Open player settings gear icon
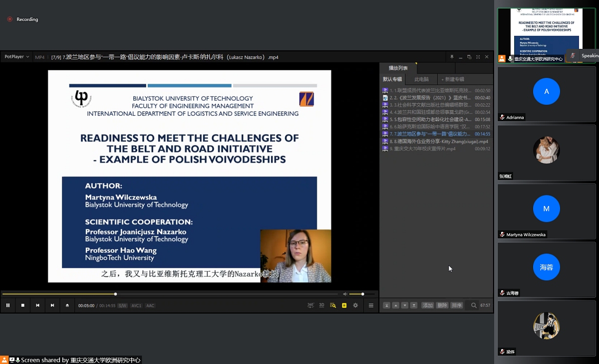 pos(355,305)
